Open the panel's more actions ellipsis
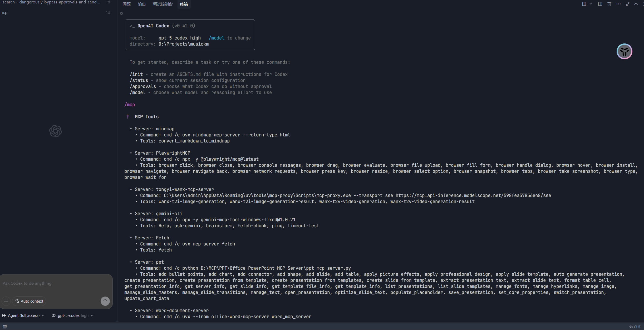 [x=618, y=4]
